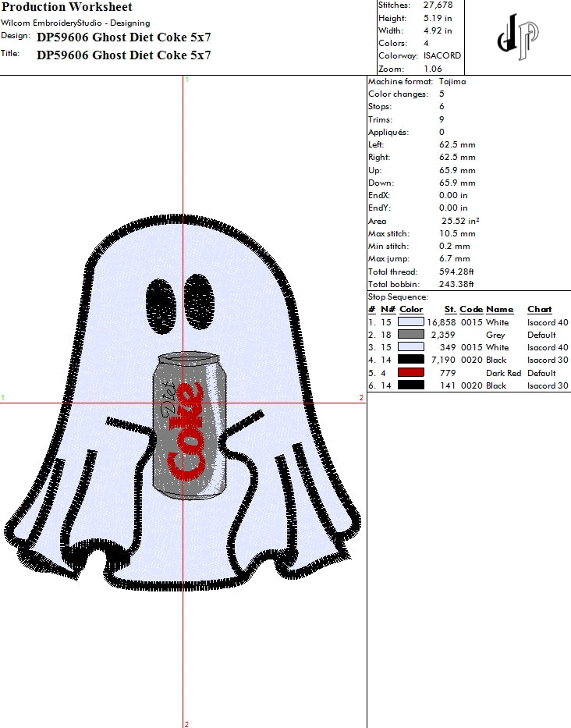Screen dimensions: 571x728
Task: Click the ghost's left eye
Action: [161, 307]
